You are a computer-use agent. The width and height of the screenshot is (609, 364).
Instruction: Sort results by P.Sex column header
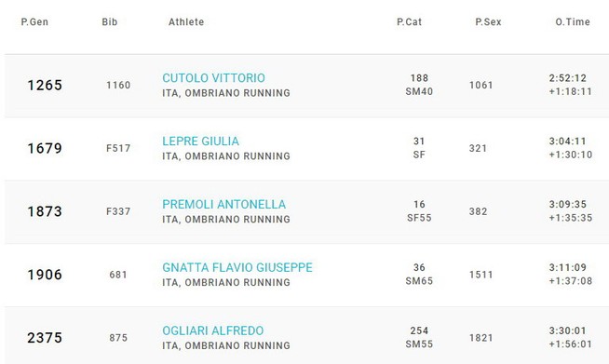488,22
